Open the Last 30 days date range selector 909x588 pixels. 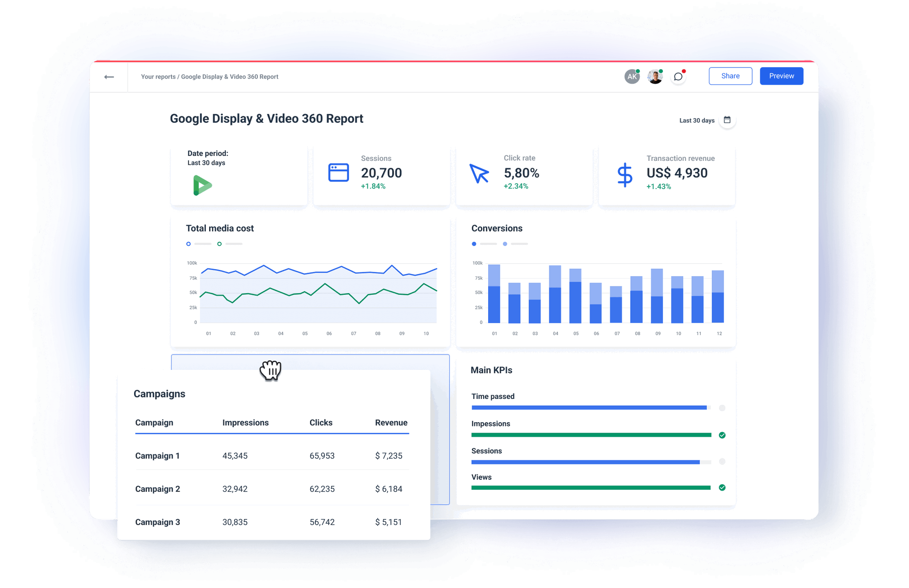pos(696,120)
